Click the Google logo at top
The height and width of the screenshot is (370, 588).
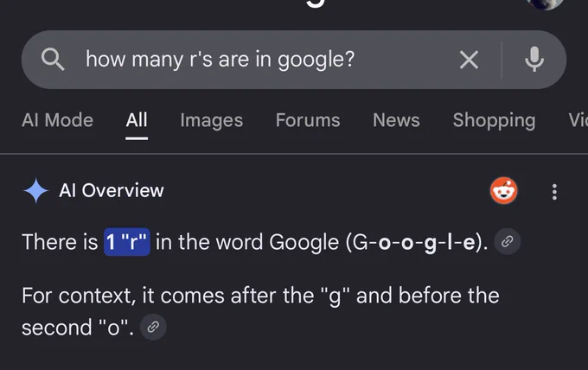(315, 3)
